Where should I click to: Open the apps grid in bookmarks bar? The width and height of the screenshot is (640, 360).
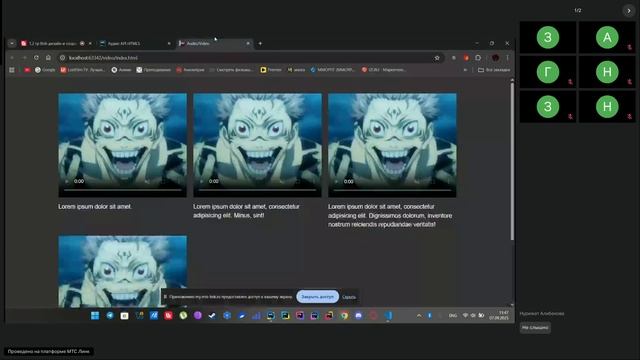click(x=12, y=70)
